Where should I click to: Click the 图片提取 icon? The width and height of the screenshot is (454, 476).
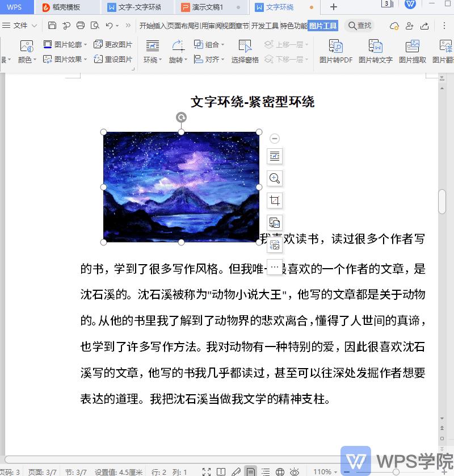click(412, 52)
